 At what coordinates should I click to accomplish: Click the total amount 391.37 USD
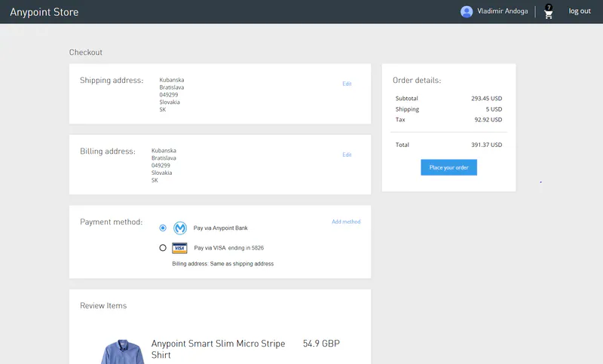(x=486, y=145)
